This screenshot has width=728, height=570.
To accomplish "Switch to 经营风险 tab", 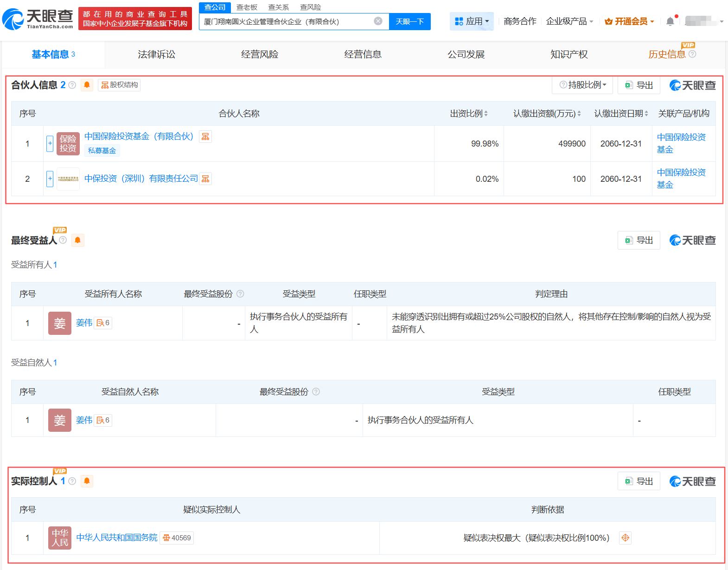I will (260, 55).
